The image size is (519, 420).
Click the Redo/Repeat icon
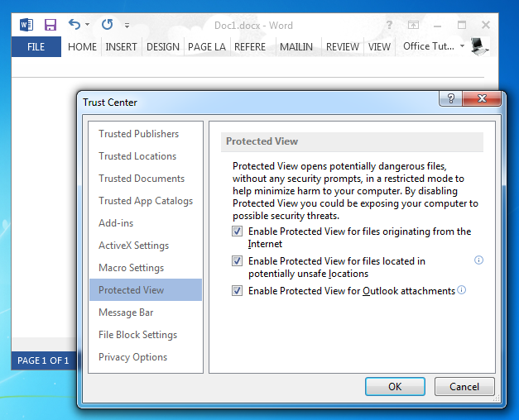[x=107, y=25]
